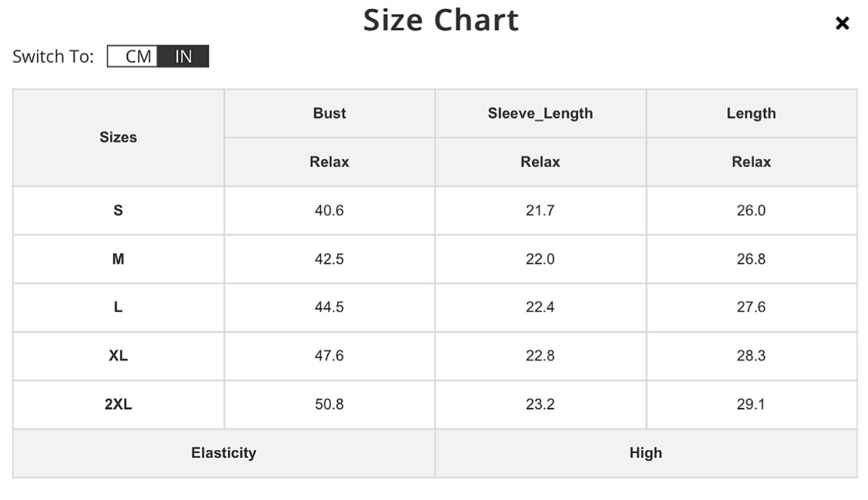Click the 29.1 length value for 2XL
This screenshot has width=868, height=500.
coord(751,404)
